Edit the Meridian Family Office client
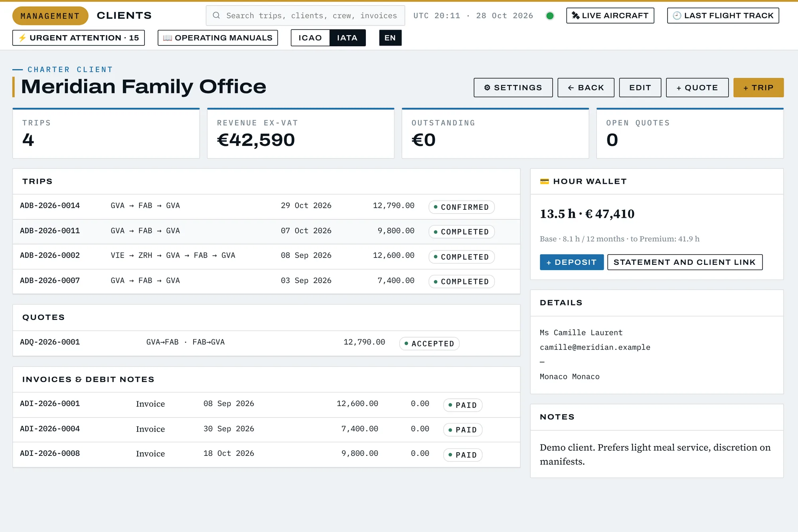Image resolution: width=798 pixels, height=532 pixels. coord(640,88)
